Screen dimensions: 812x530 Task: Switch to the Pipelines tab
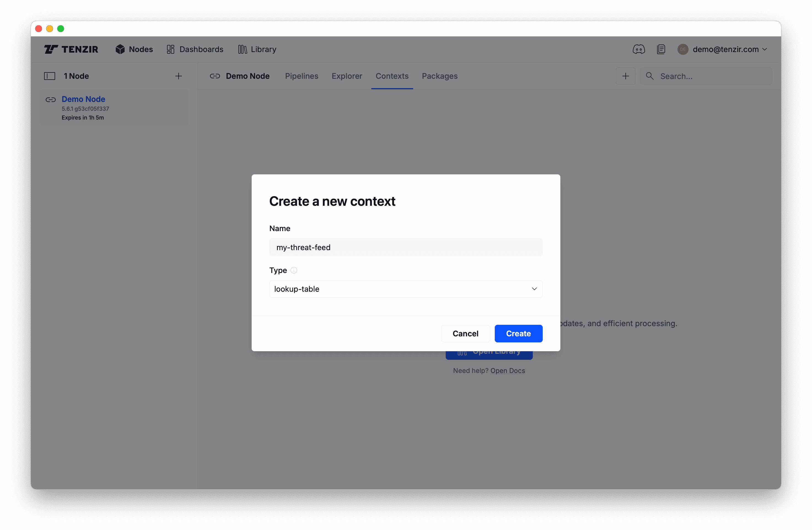(301, 76)
